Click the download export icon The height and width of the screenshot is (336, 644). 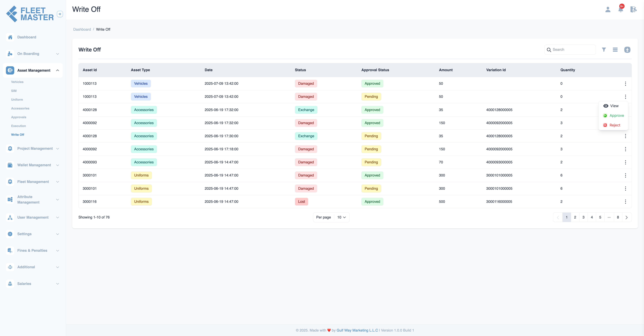click(627, 49)
